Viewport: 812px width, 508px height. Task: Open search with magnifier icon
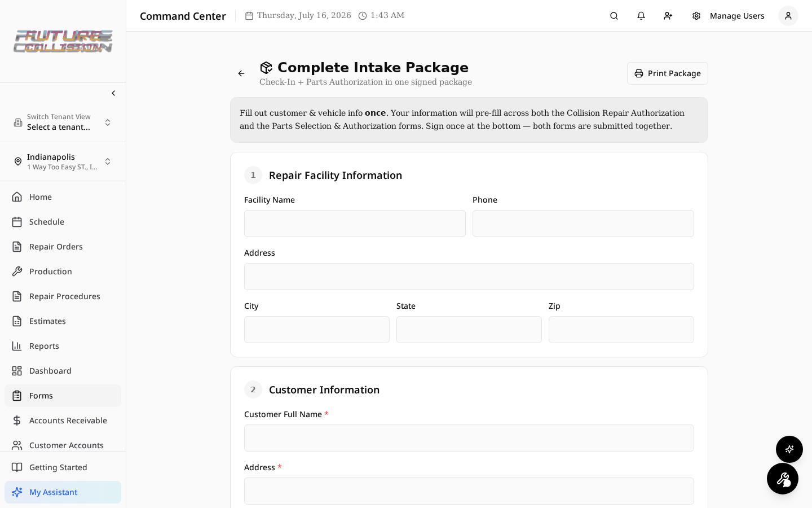tap(614, 16)
